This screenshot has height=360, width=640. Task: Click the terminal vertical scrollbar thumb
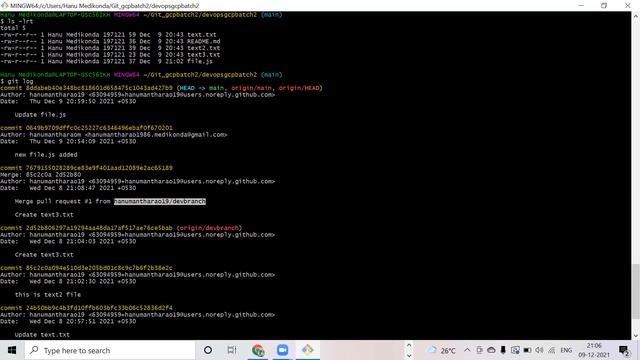click(x=636, y=291)
